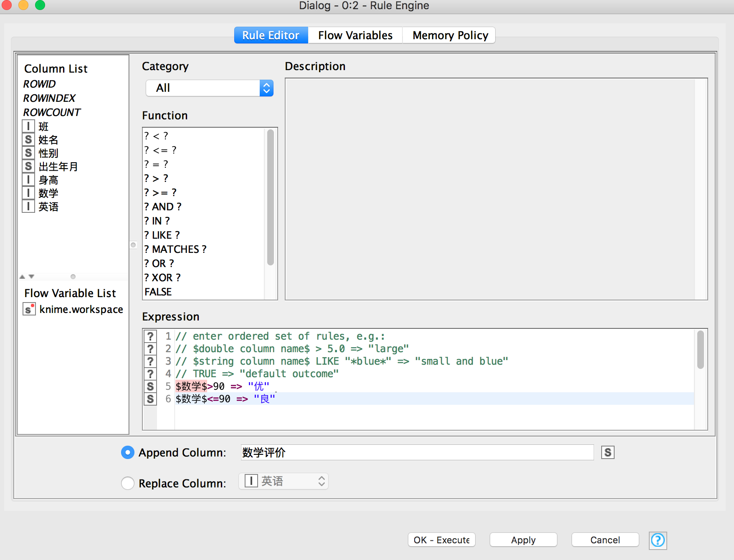Click the Expression editor vertical scrollbar

701,350
